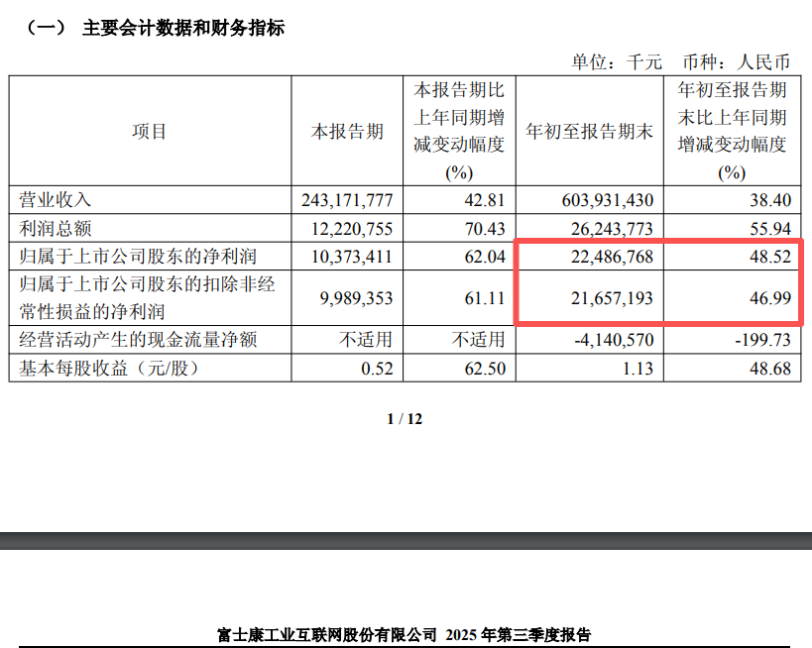Click the value 603,931,430
Viewport: 812px width, 648px height.
tap(608, 200)
